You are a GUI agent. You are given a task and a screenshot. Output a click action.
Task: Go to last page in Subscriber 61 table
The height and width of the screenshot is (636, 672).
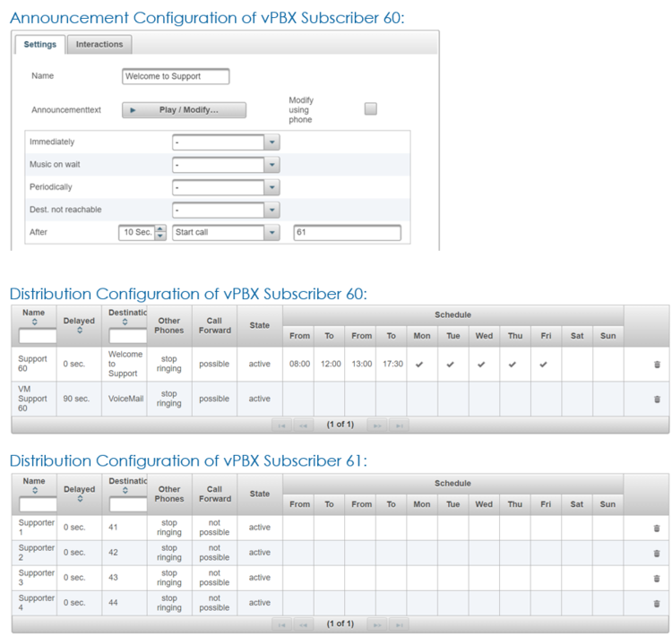(x=399, y=624)
